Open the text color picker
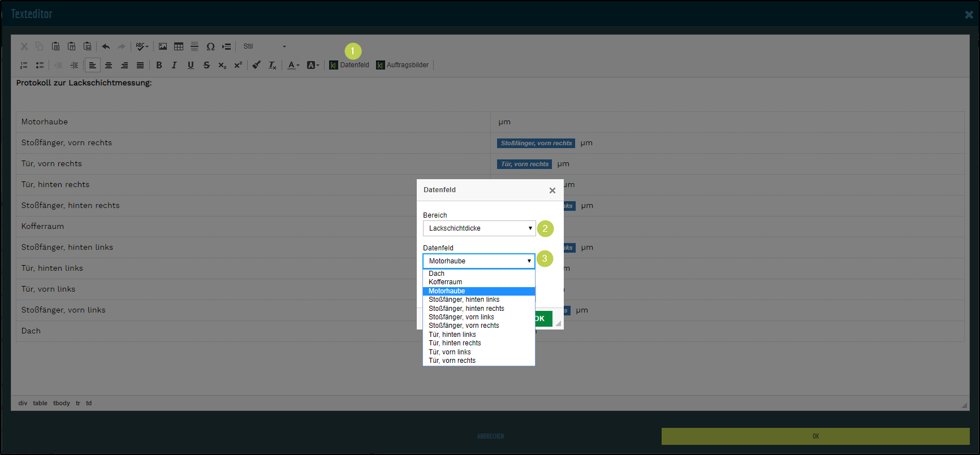980x455 pixels. pos(293,65)
